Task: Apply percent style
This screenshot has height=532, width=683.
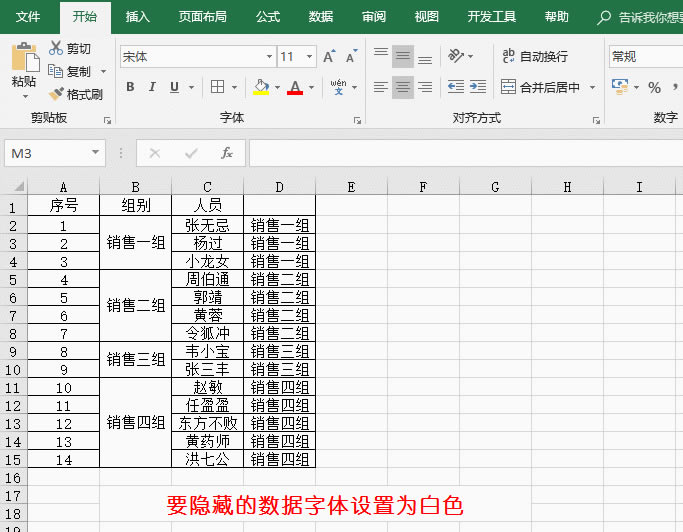Action: [x=654, y=88]
